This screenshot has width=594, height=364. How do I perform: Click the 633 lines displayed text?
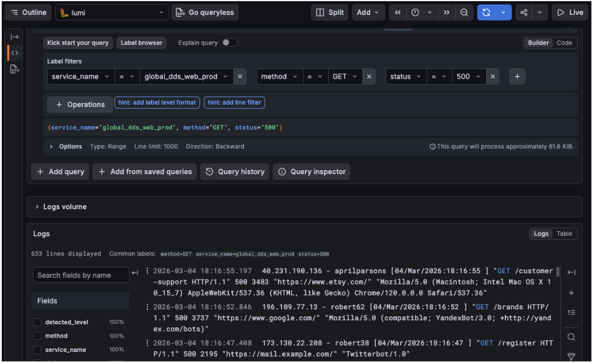[66, 254]
